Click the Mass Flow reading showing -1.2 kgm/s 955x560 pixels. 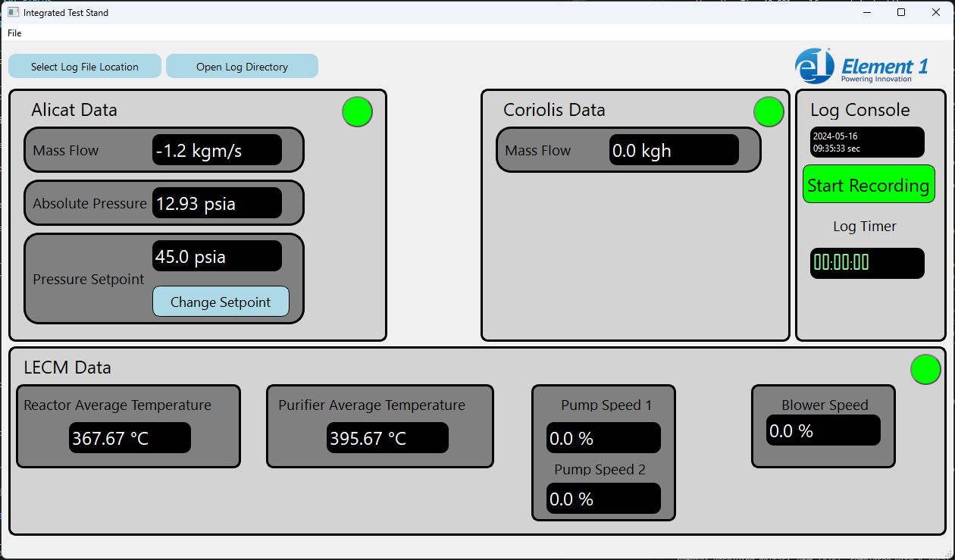tap(217, 150)
